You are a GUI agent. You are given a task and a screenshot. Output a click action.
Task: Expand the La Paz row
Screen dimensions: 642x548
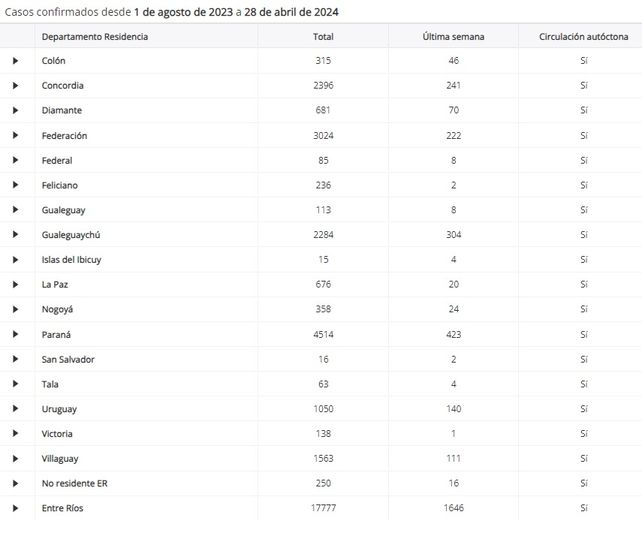point(15,285)
